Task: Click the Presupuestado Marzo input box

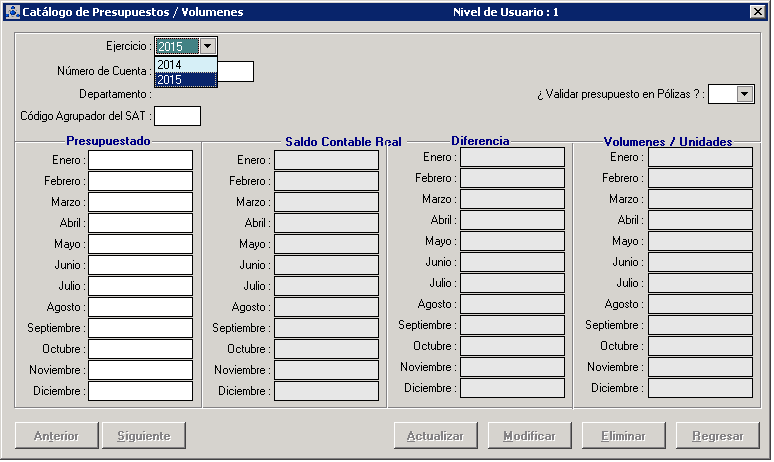Action: tap(140, 202)
